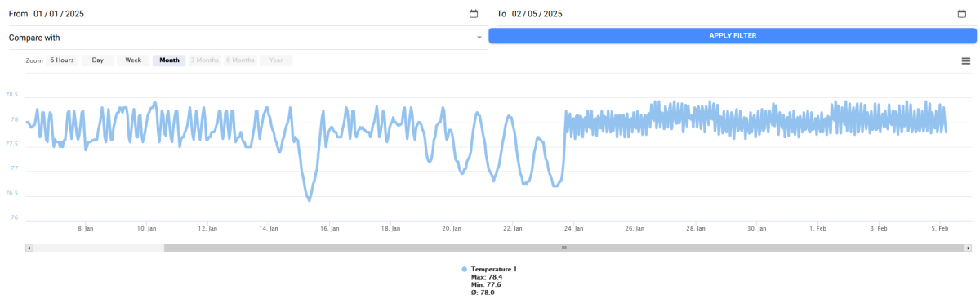980x300 pixels.
Task: Click the 24. Jan axis label
Action: coord(574,229)
